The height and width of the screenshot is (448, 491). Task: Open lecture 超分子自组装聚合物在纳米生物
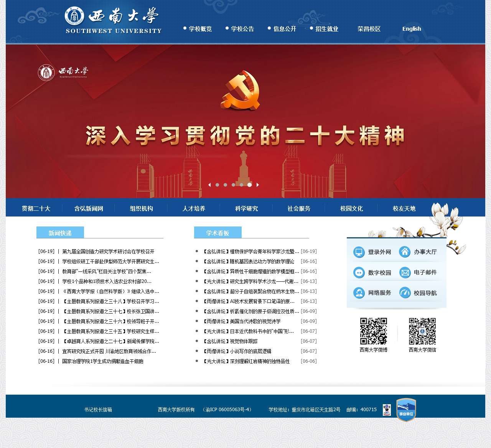[251, 291]
